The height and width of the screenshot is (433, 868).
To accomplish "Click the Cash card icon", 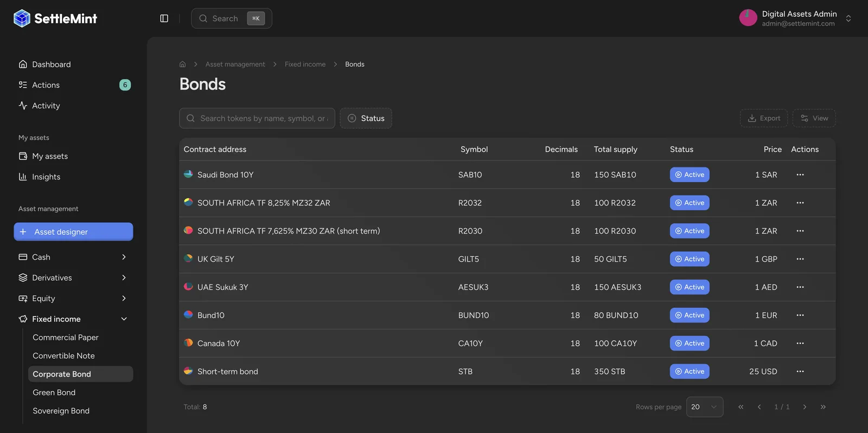I will click(23, 257).
